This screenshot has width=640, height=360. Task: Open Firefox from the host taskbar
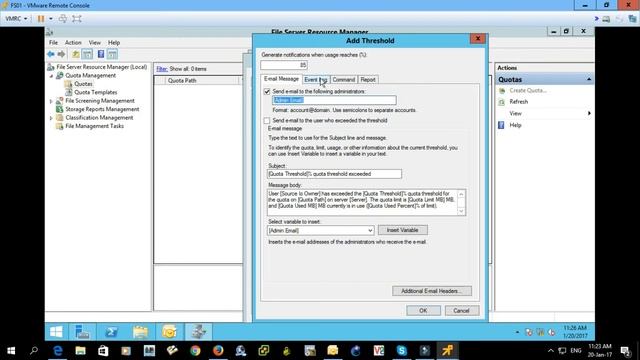[218, 351]
